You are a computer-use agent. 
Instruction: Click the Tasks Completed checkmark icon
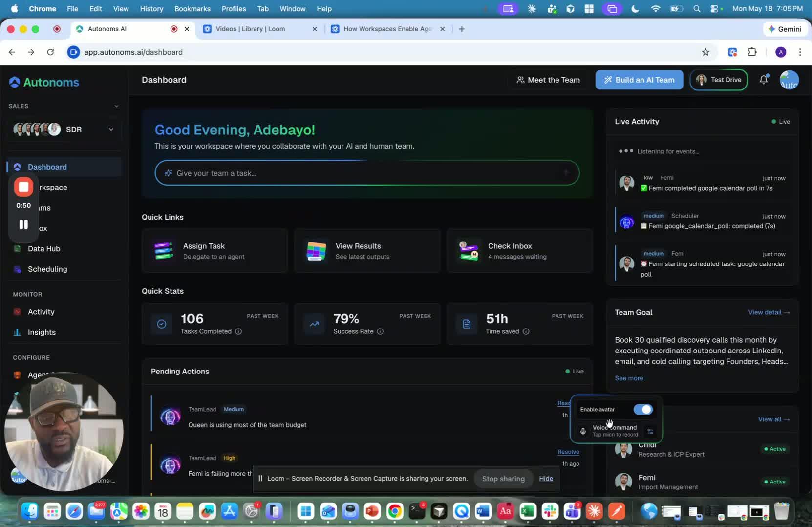162,324
